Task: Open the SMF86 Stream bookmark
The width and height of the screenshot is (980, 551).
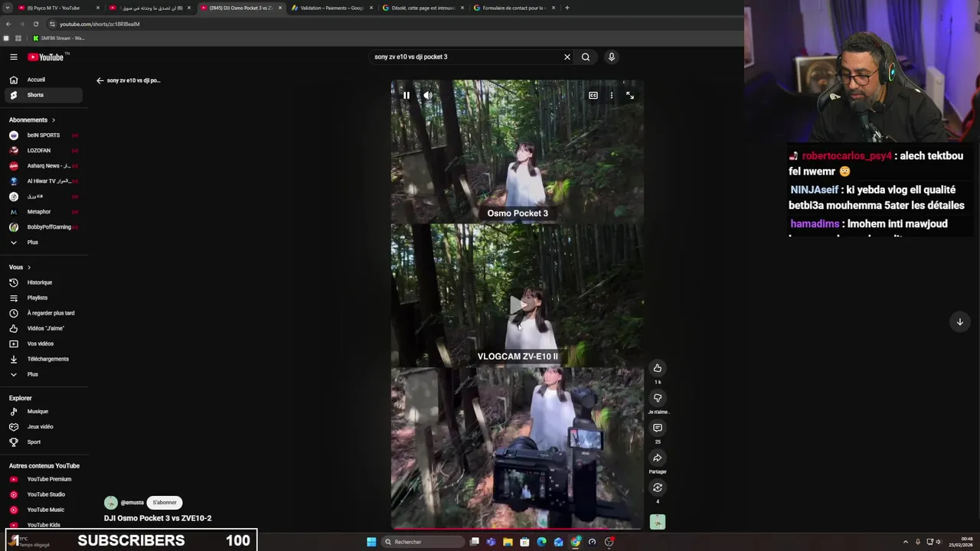Action: click(x=60, y=38)
